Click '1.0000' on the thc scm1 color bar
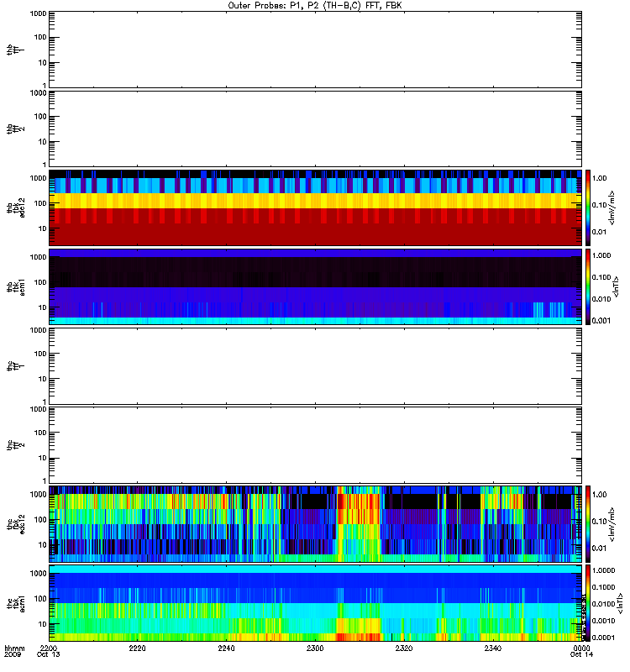The height and width of the screenshot is (672, 630). click(x=603, y=570)
